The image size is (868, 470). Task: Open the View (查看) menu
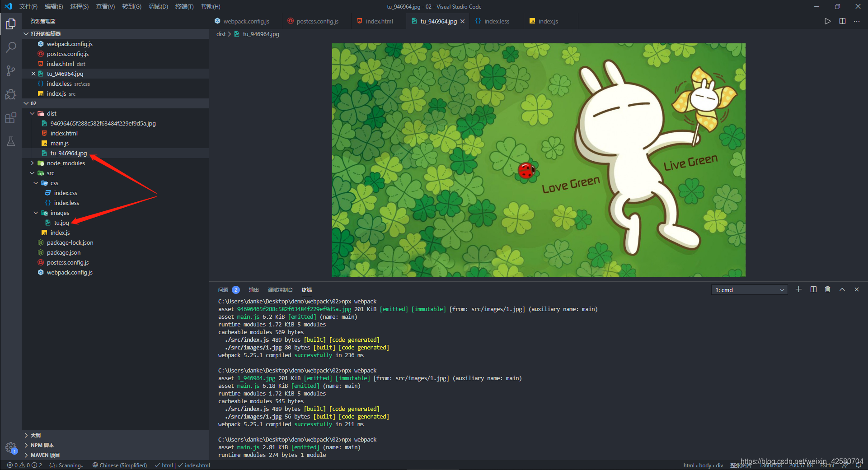(105, 6)
